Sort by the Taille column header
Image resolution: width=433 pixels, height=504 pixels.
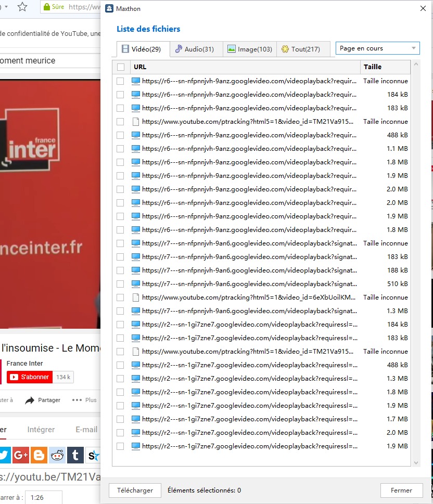[x=385, y=67]
